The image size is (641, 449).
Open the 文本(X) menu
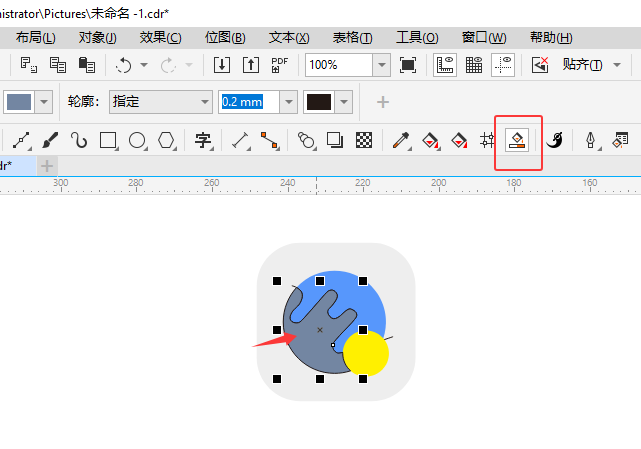click(x=289, y=38)
